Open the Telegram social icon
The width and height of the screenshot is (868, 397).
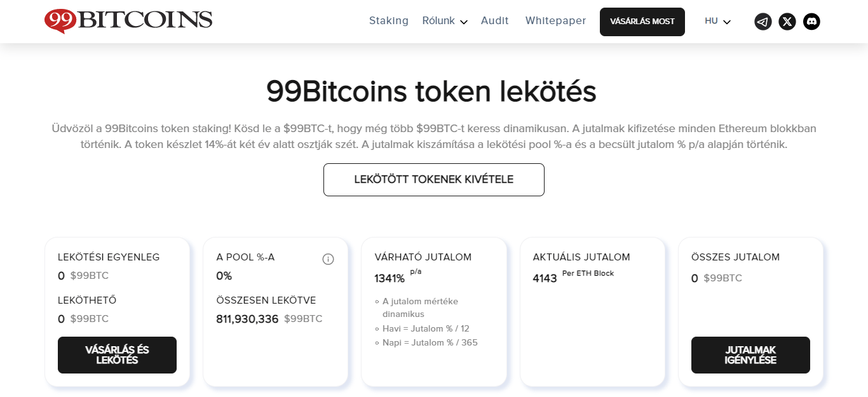point(763,22)
